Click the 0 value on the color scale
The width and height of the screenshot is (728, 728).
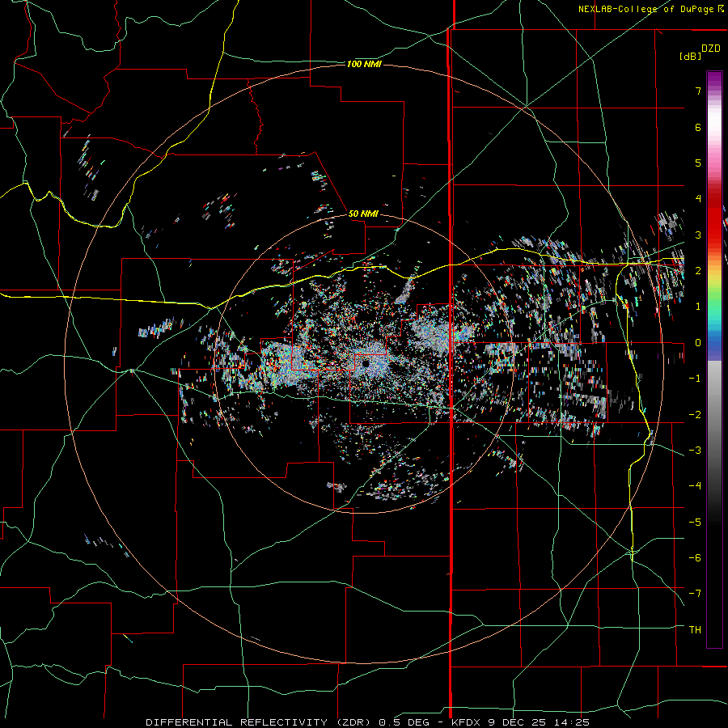coord(698,343)
